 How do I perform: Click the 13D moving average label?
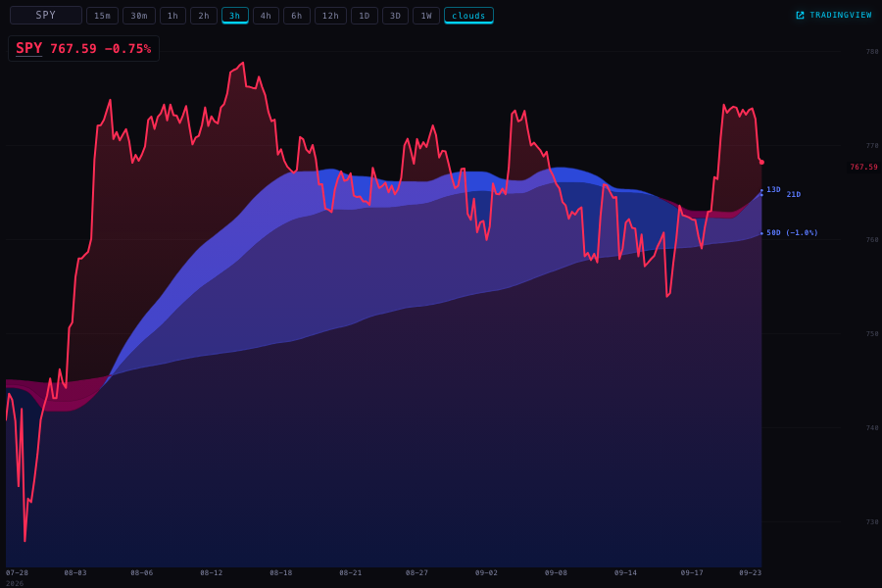(x=773, y=189)
